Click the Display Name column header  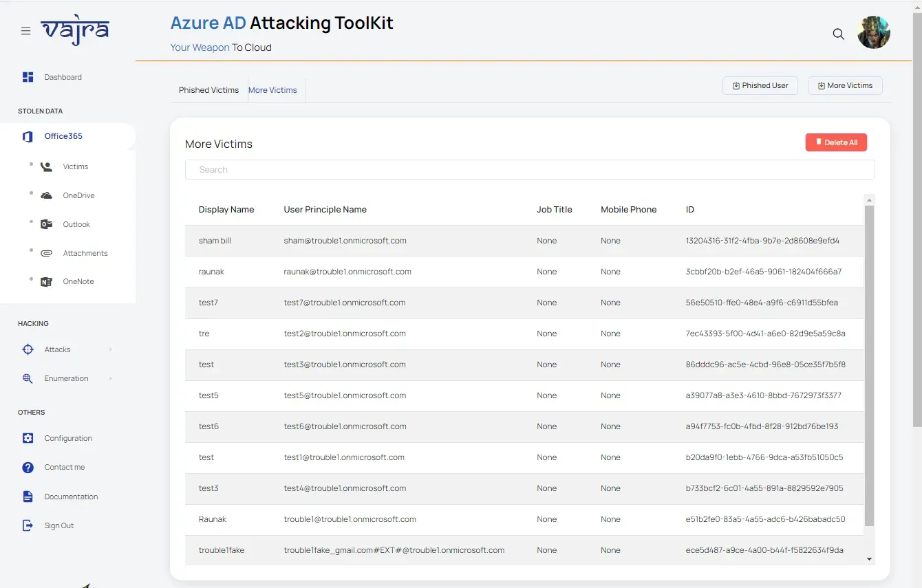tap(226, 210)
